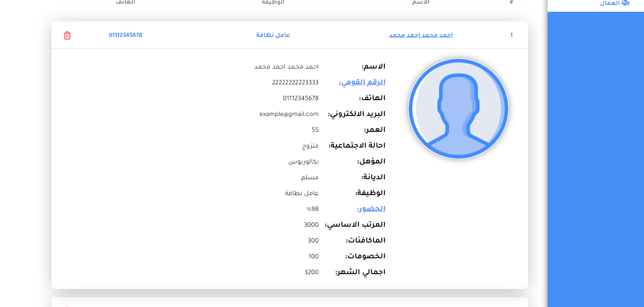
Task: Click basic salary value 3000
Action: [x=311, y=225]
